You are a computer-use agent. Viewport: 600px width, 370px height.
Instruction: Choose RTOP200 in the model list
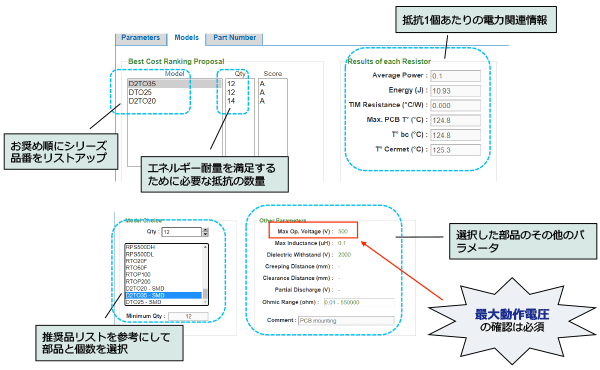163,282
